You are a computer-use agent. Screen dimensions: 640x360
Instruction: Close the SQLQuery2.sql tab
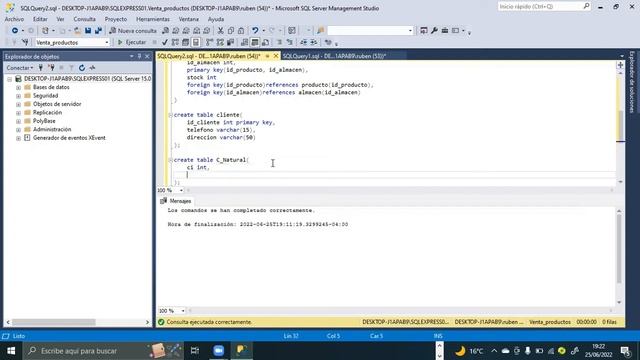(276, 56)
